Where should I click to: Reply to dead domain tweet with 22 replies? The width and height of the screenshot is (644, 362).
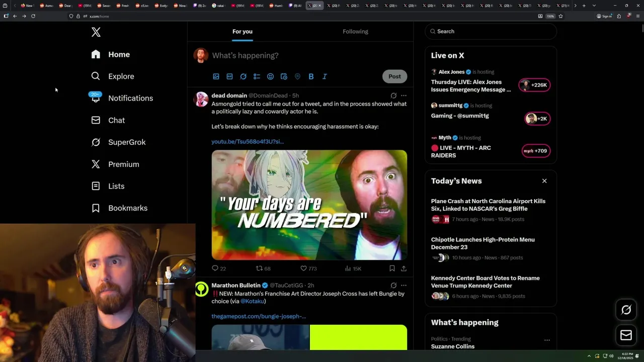(219, 268)
